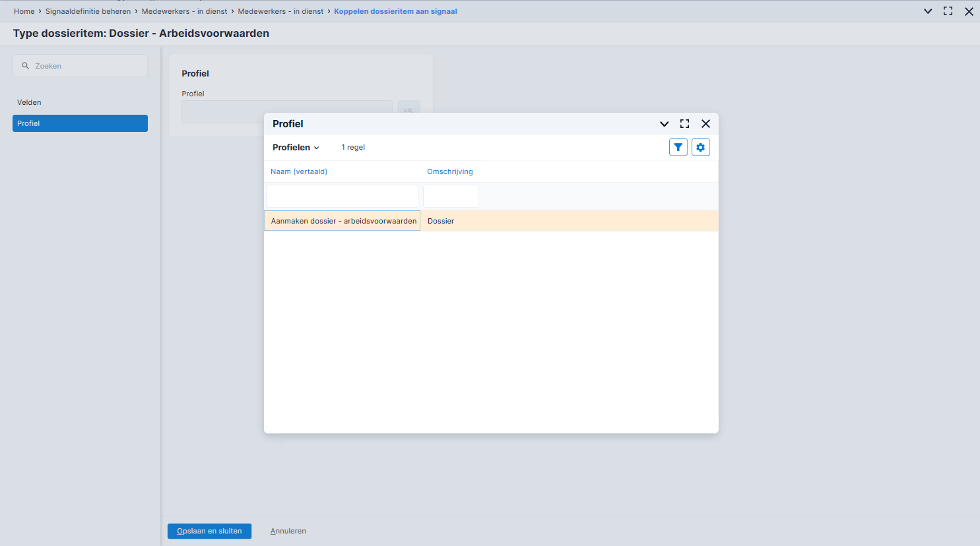
Task: Select row Aanmaken dossier - arbeidsvoorwaarden
Action: [491, 221]
